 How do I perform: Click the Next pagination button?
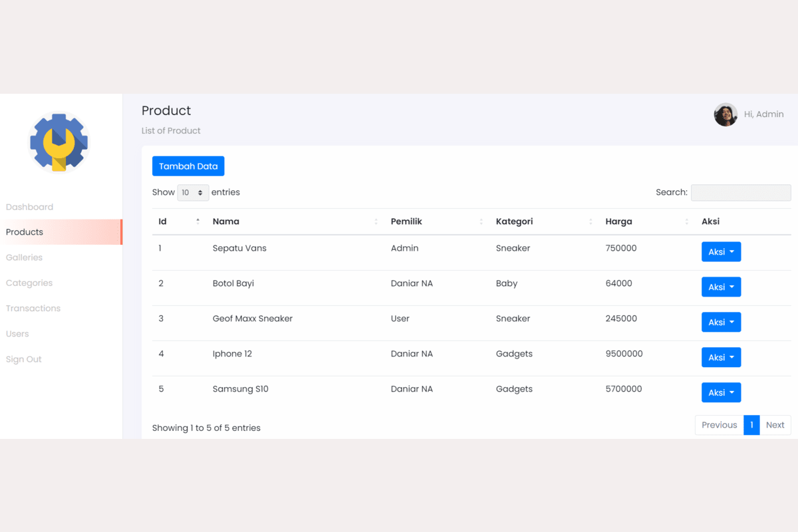click(x=775, y=425)
